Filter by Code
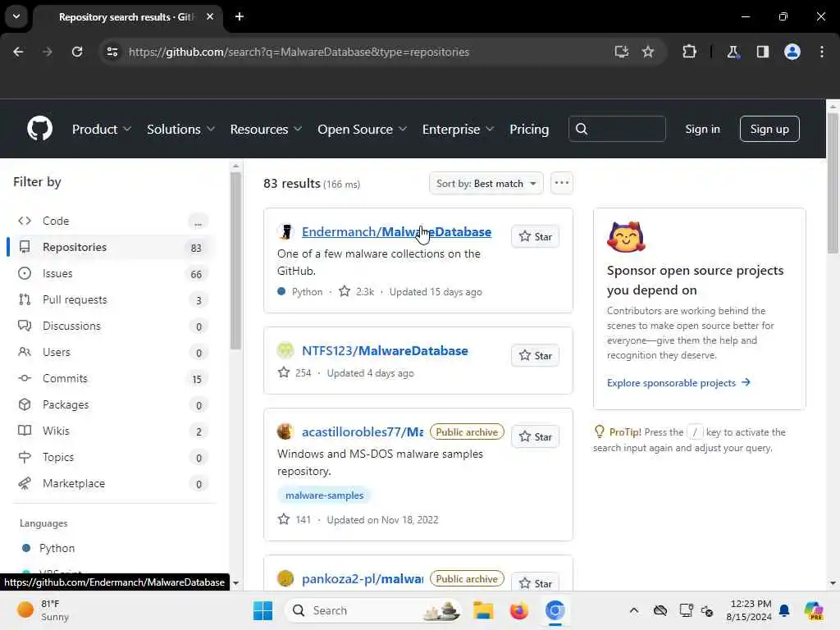840x630 pixels. pos(112,221)
